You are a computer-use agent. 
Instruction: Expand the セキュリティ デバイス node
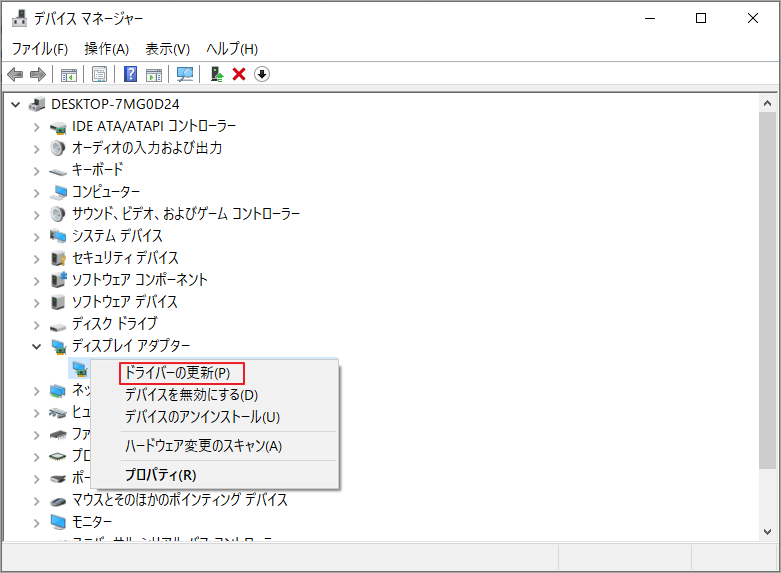coord(36,259)
